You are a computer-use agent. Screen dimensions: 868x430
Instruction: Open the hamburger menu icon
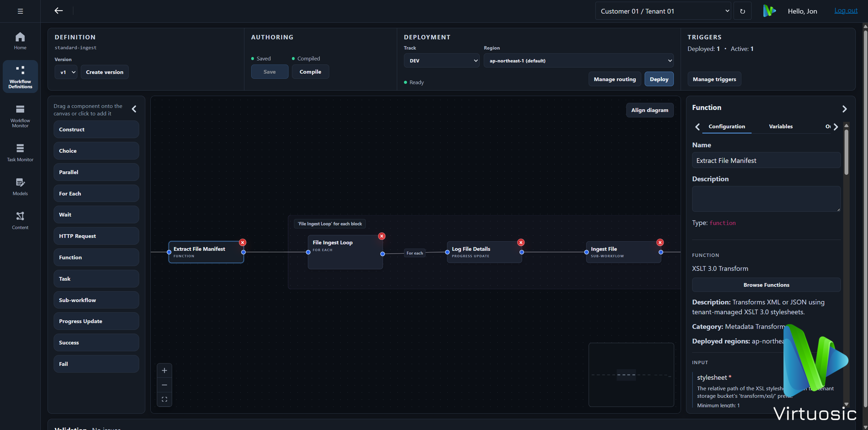tap(20, 11)
